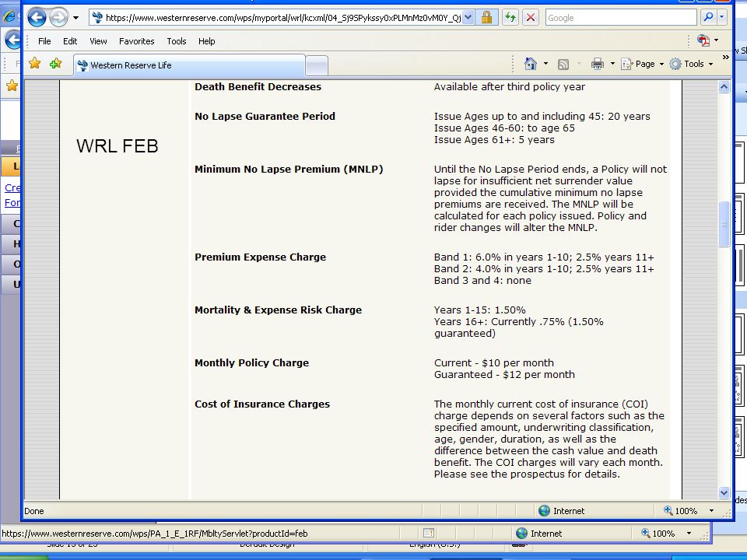Image resolution: width=747 pixels, height=560 pixels.
Task: Click 'Available after third policy year' text
Action: pyautogui.click(x=509, y=86)
